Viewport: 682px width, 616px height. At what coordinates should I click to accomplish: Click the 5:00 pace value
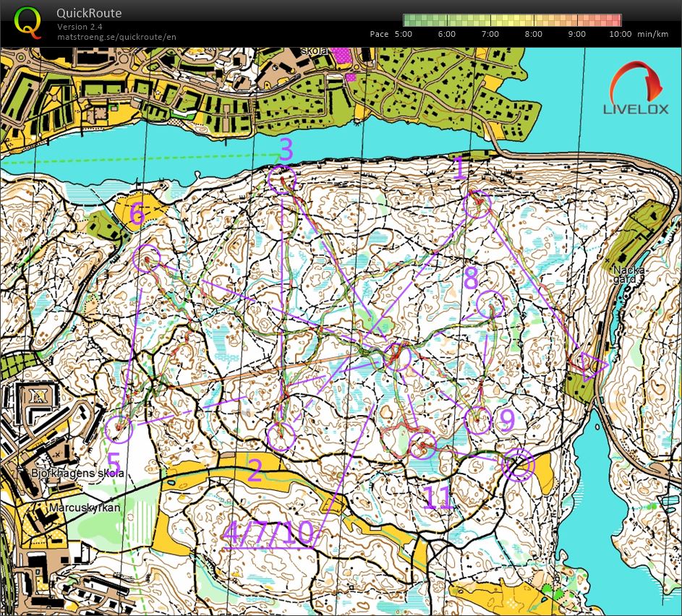tap(404, 34)
